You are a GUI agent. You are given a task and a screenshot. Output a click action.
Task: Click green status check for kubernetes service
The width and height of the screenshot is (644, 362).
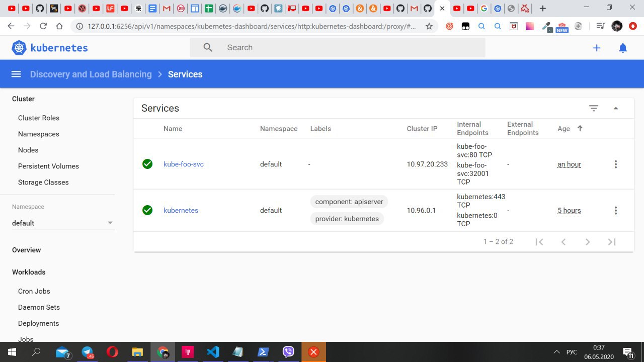(x=147, y=210)
